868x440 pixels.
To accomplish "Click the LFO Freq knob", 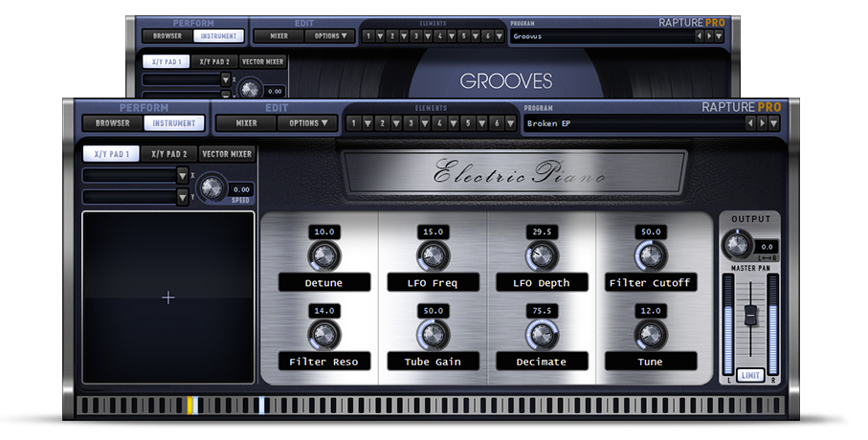I will [x=433, y=255].
